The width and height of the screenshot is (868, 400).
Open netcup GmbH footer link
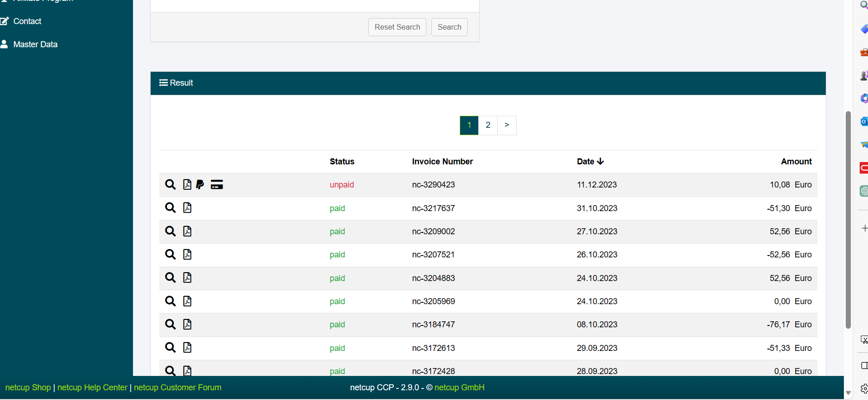pyautogui.click(x=459, y=387)
